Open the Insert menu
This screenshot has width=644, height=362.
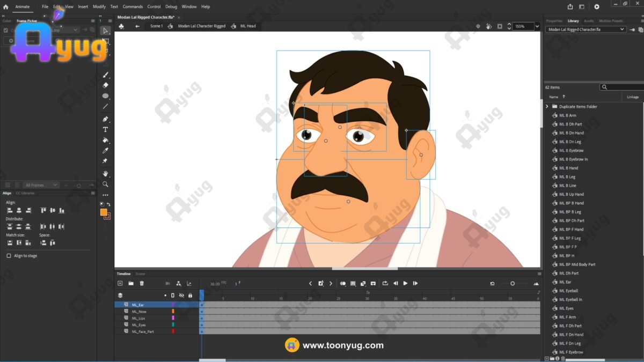tap(83, 6)
